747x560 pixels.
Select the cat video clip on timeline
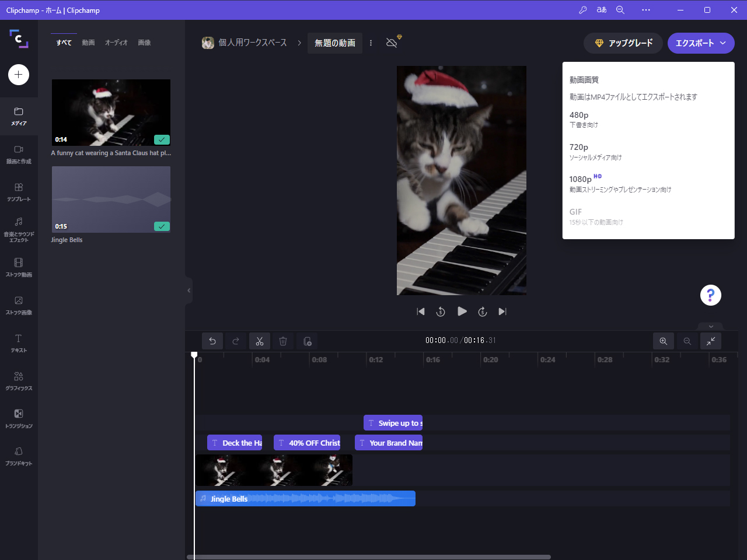(x=274, y=470)
